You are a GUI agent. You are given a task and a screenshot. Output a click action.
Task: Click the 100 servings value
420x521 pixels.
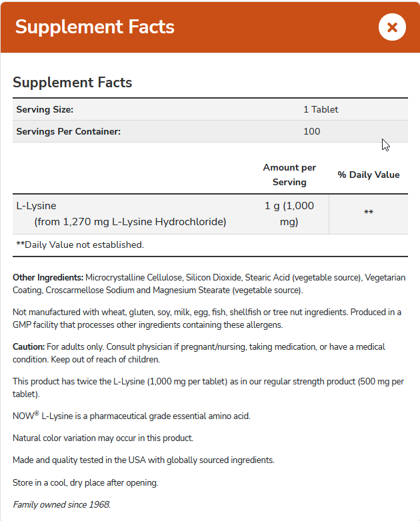point(311,131)
